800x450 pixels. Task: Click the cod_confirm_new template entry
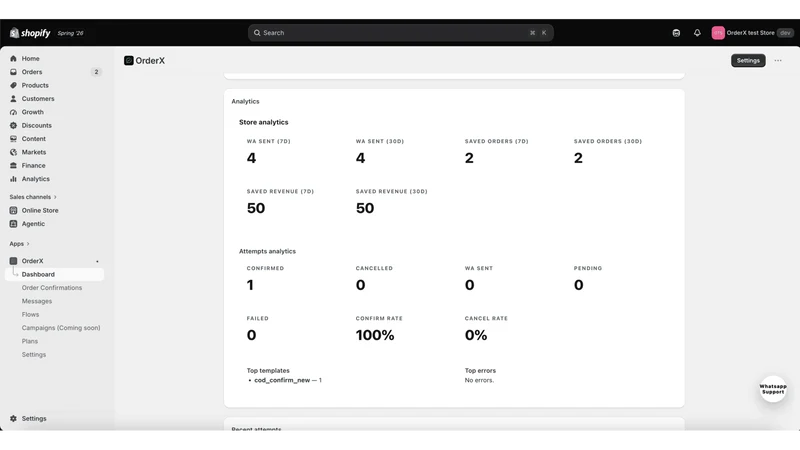click(288, 380)
